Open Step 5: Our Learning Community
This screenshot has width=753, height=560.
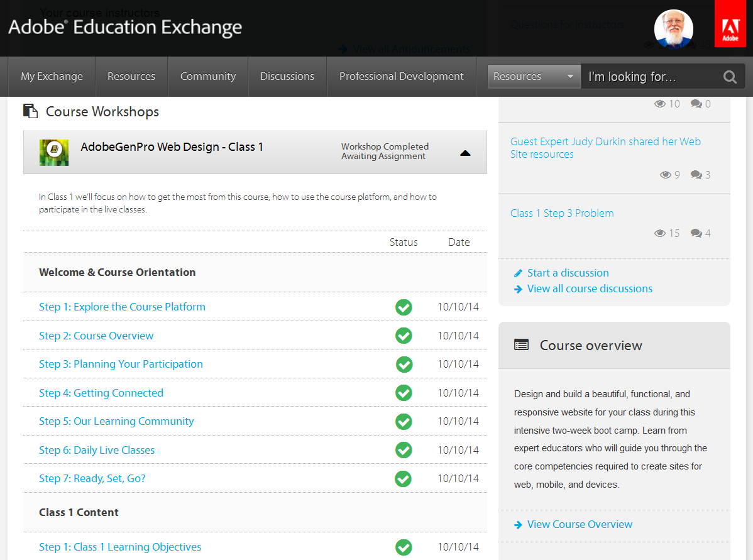click(116, 421)
